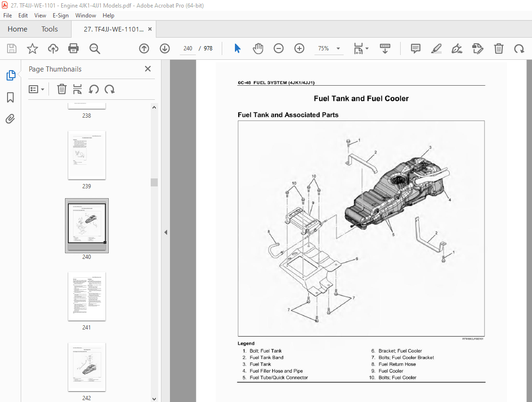Select page 241 thumbnail
This screenshot has width=532, height=402.
[x=87, y=296]
